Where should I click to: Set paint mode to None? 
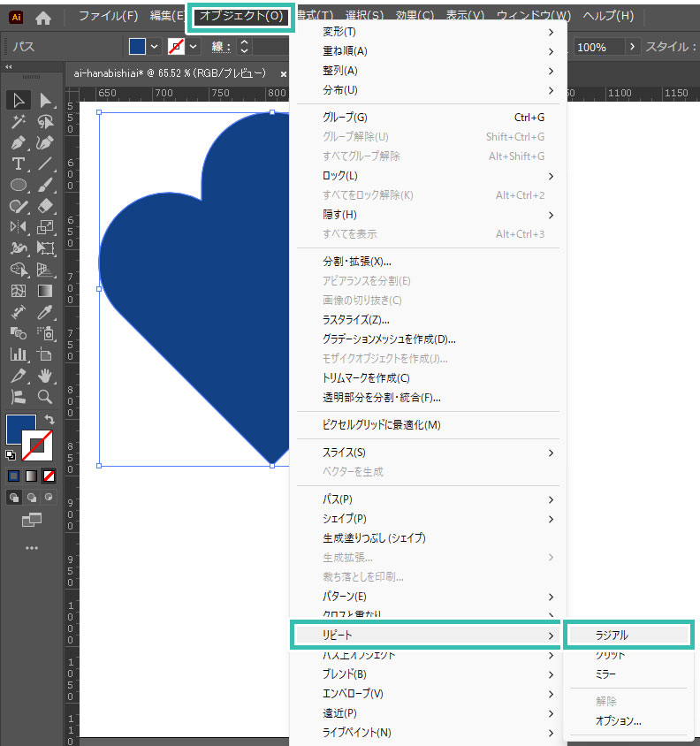[49, 476]
